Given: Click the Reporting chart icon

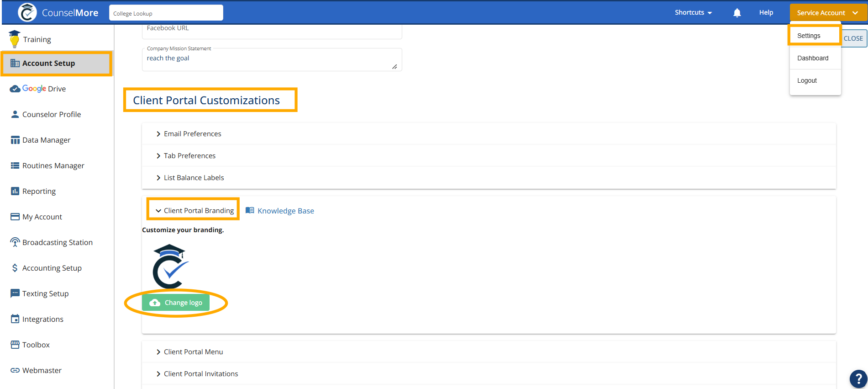Looking at the screenshot, I should coord(15,191).
